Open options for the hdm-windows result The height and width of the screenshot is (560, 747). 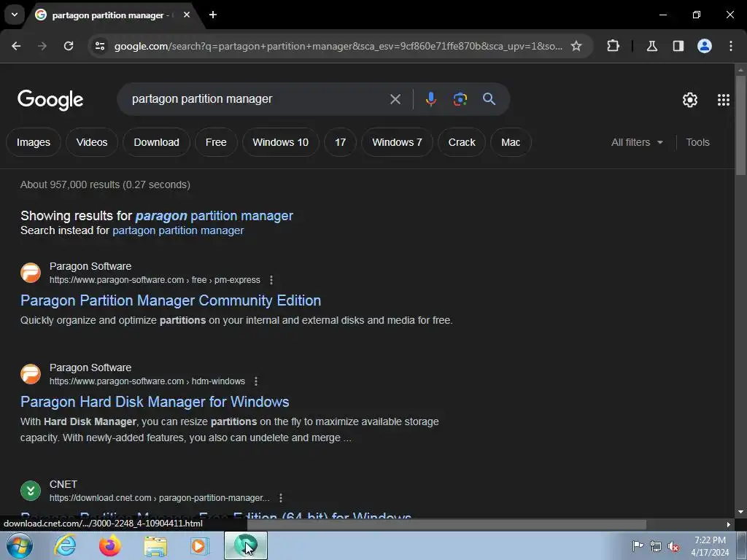coord(256,381)
